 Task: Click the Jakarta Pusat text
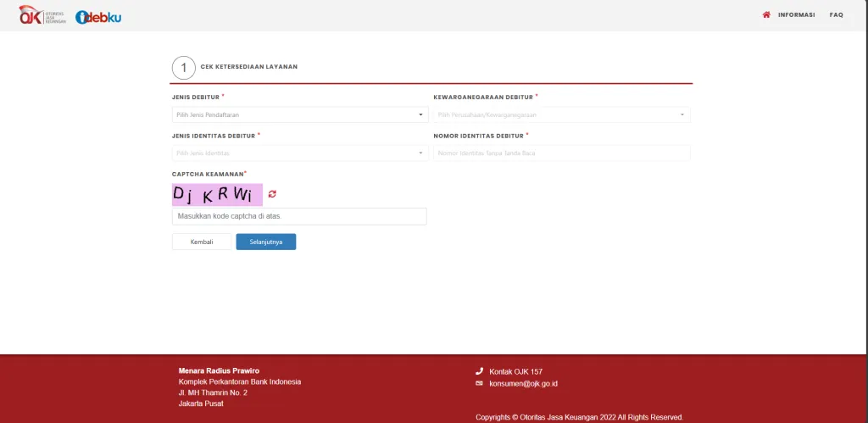pos(200,404)
